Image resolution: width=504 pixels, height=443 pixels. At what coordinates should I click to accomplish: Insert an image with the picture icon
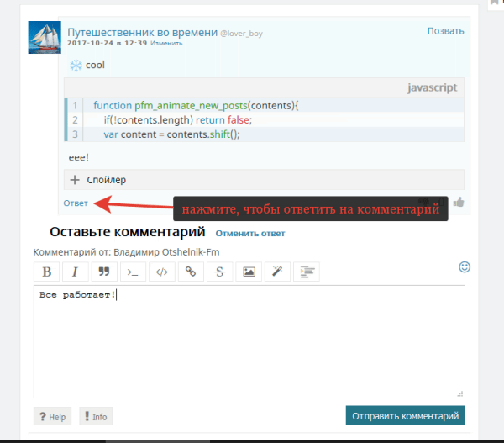tap(249, 272)
